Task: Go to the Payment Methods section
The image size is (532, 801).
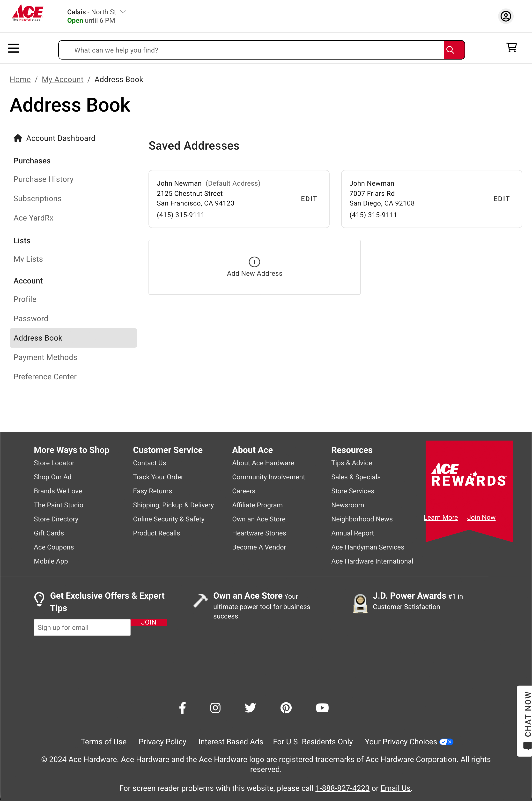Action: coord(45,357)
